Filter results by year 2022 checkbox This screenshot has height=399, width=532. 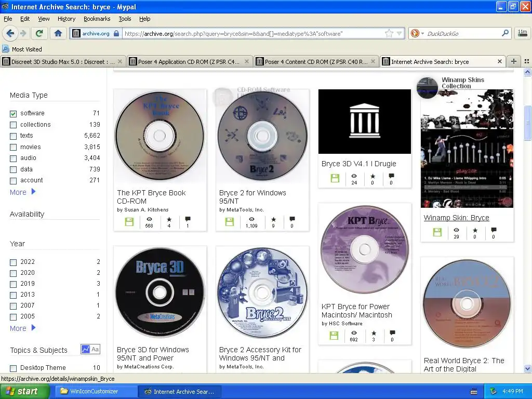click(13, 262)
